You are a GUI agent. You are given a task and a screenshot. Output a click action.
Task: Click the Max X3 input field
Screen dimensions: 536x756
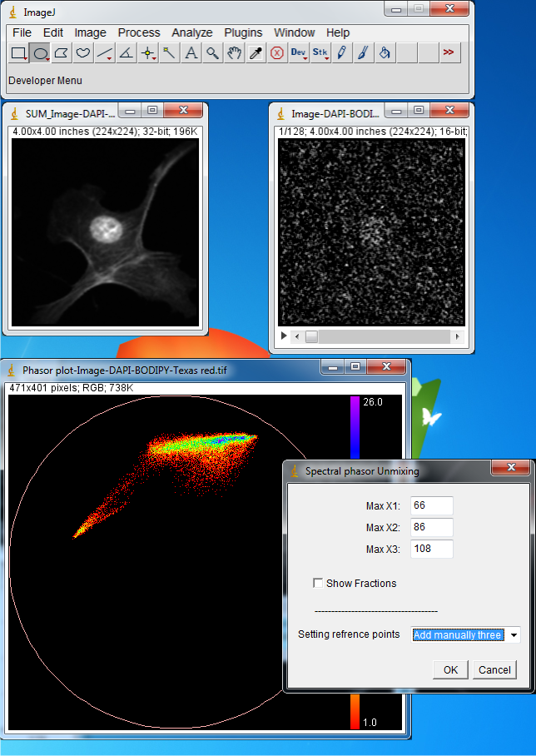point(432,549)
